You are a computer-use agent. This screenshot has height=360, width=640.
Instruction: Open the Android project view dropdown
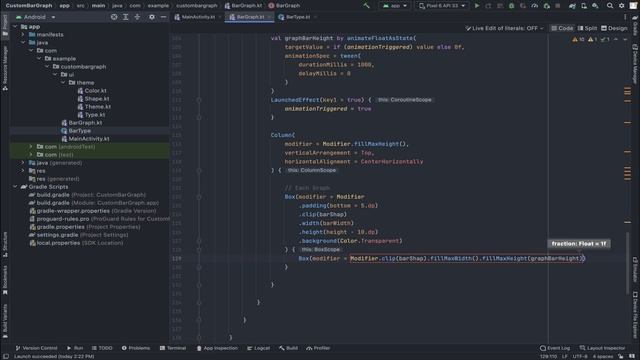coord(35,17)
